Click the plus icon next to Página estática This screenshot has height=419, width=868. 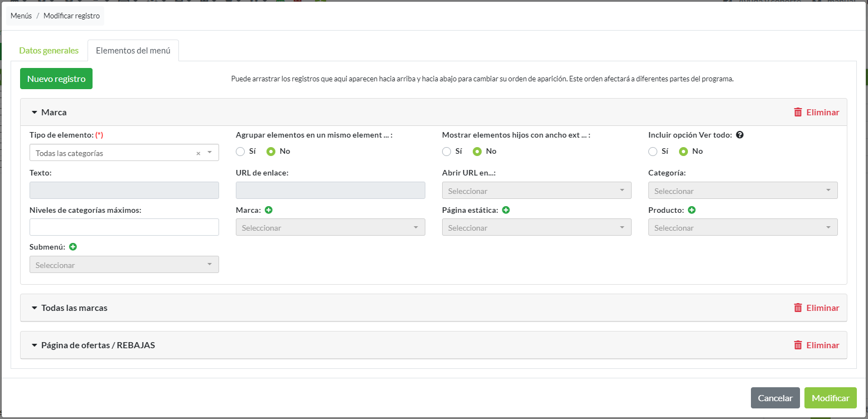(506, 210)
